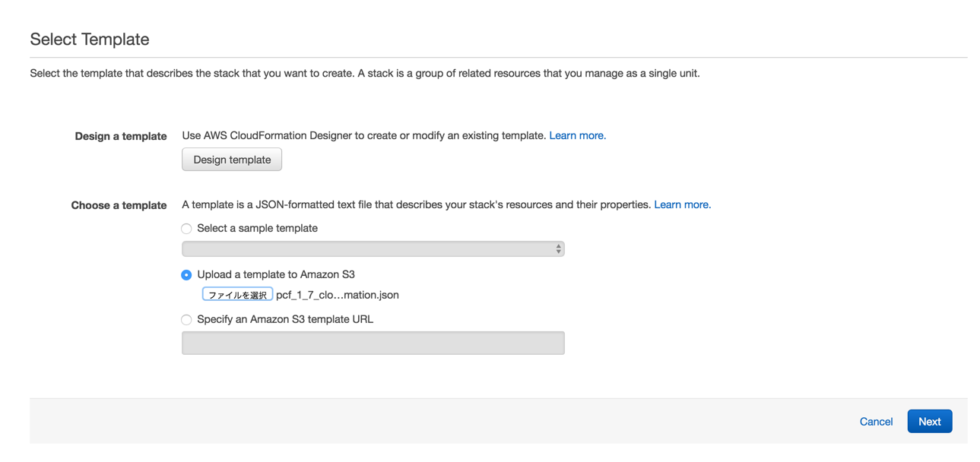Enable the Specify an Amazon S3 template URL radio button
980x462 pixels.
[x=186, y=320]
